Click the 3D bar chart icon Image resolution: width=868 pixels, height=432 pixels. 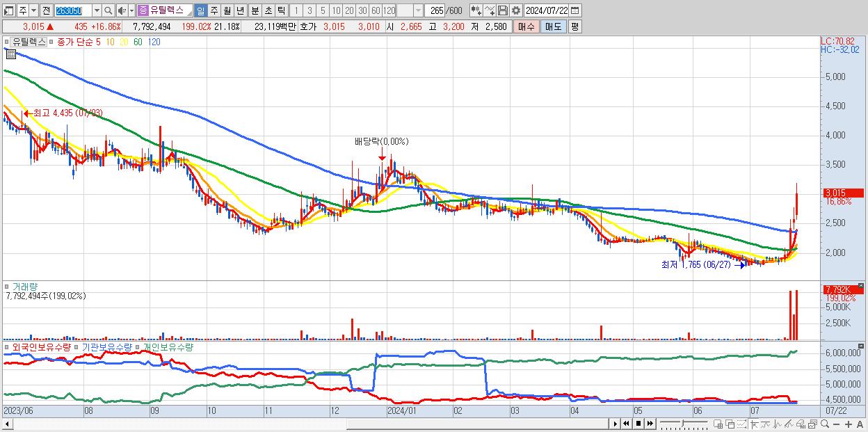tap(801, 424)
